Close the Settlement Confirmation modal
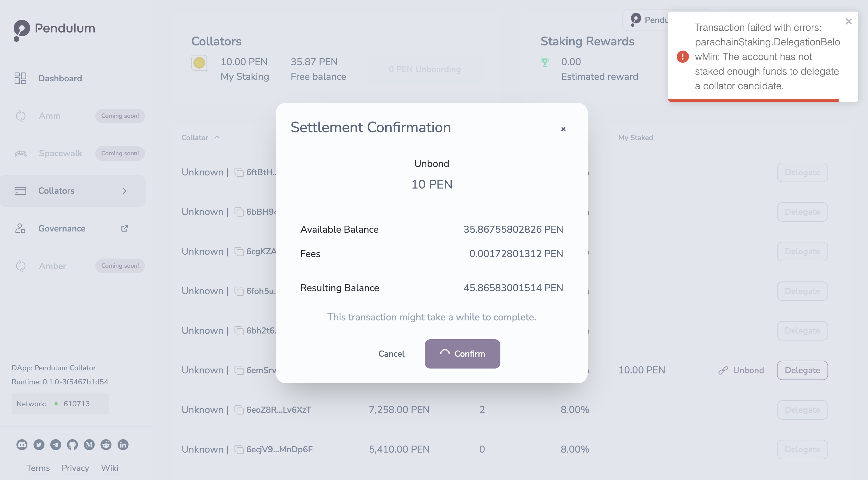 pos(563,129)
